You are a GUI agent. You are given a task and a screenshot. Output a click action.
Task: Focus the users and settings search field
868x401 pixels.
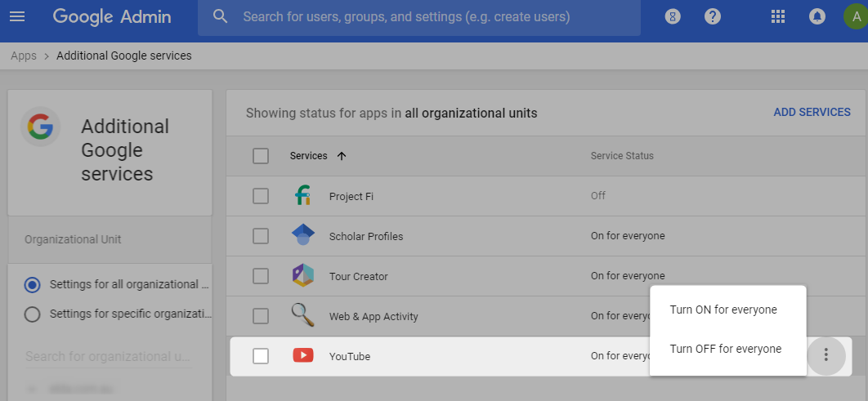point(419,17)
